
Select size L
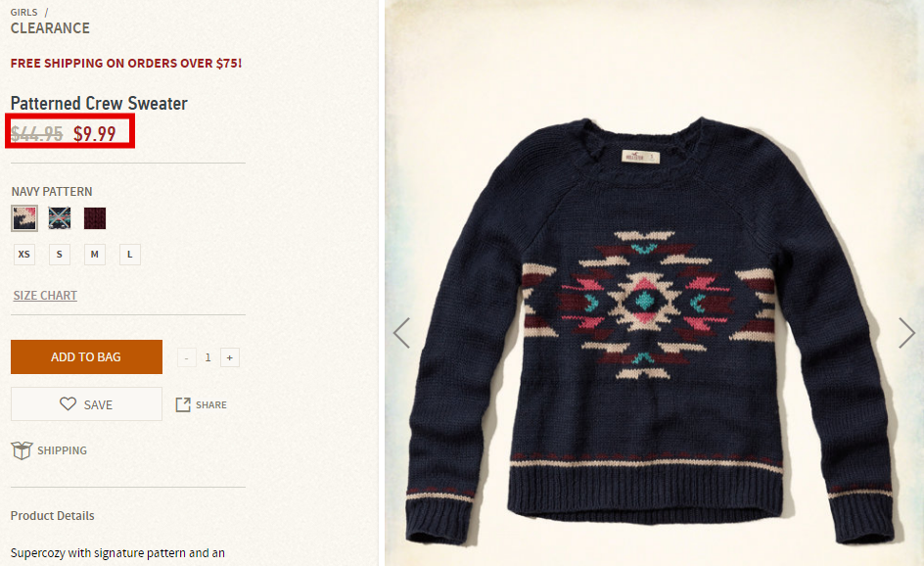point(130,254)
